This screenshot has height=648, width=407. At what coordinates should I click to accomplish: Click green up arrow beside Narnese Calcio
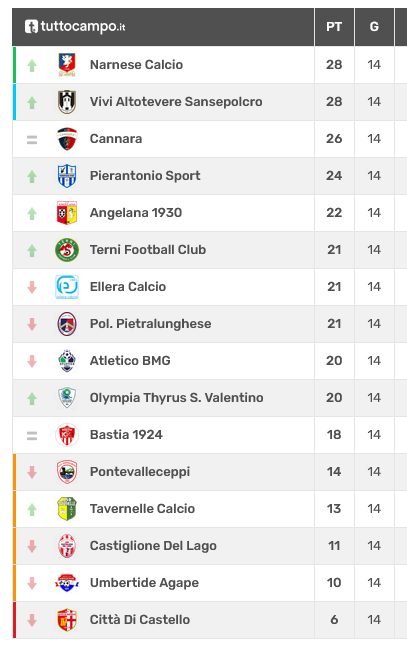point(32,65)
